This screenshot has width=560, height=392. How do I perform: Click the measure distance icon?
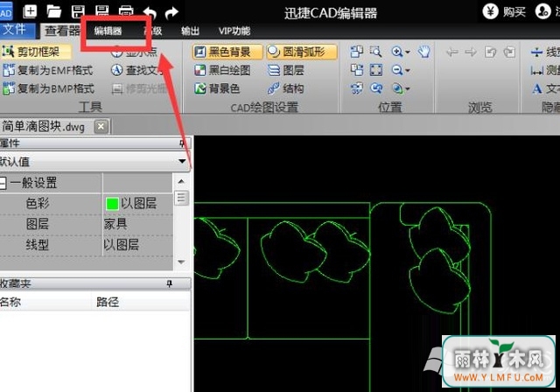[x=536, y=71]
